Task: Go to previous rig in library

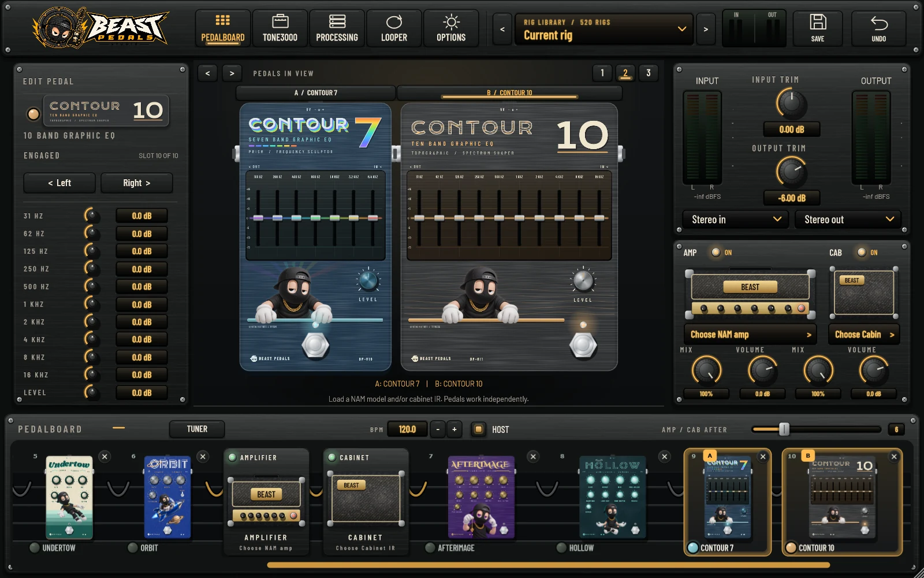Action: [502, 29]
